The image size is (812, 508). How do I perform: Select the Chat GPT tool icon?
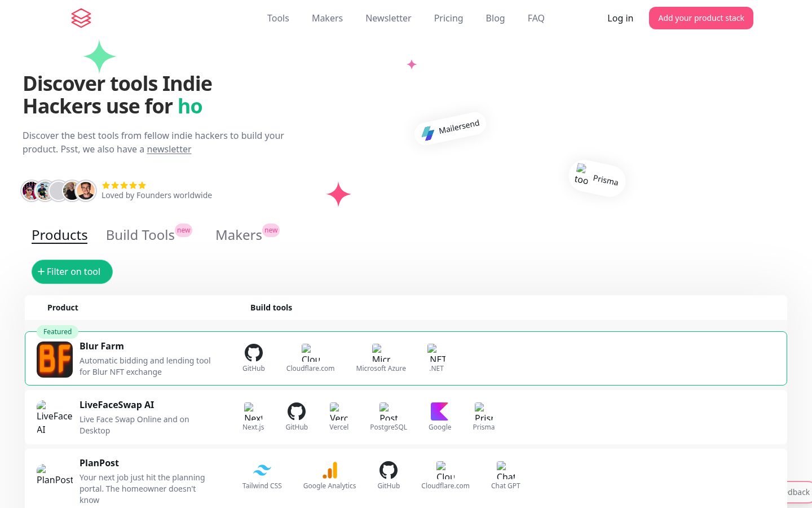pyautogui.click(x=506, y=470)
